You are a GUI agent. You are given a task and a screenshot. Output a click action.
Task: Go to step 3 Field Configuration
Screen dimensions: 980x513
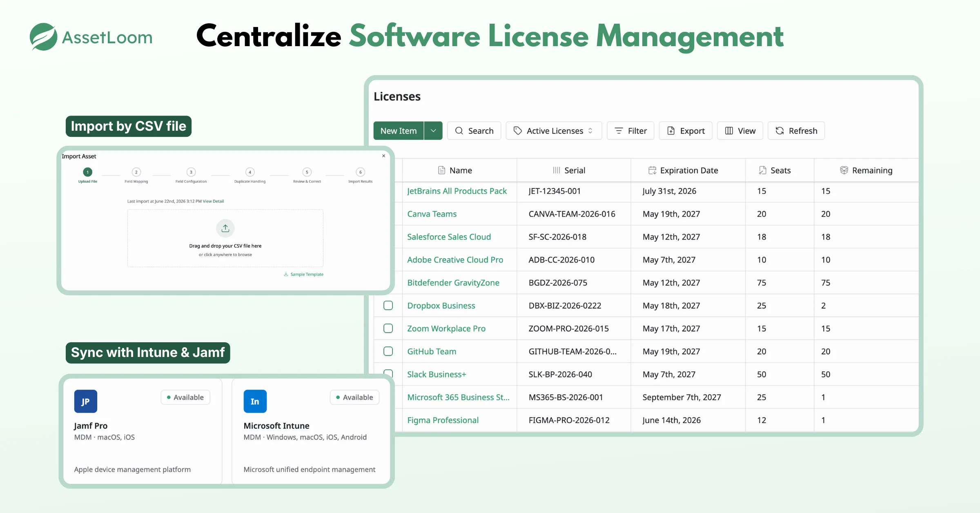coord(191,176)
